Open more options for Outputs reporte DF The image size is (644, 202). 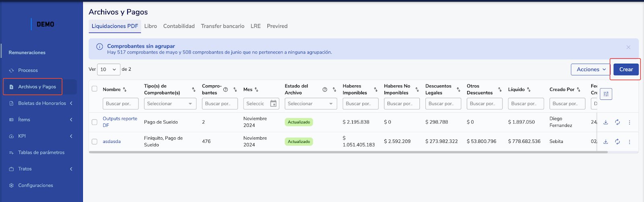tap(630, 122)
